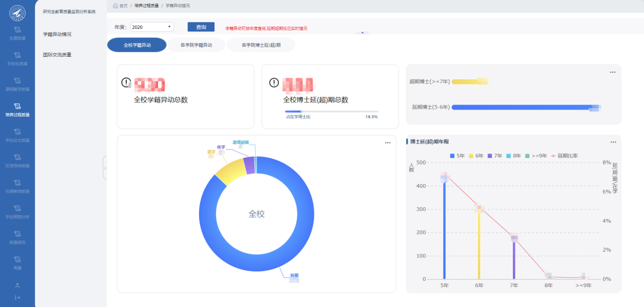Click the 占在学博士比 progress bar
644x307 pixels.
(331, 111)
